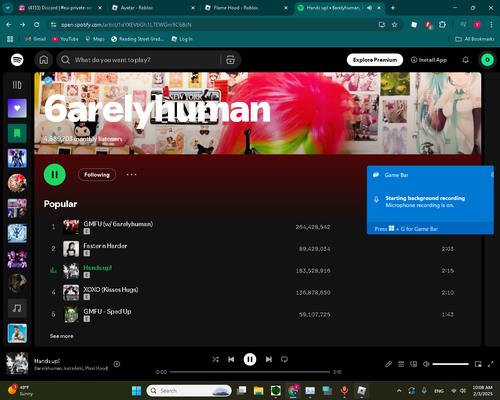The height and width of the screenshot is (400, 500).
Task: Open the lyrics microphone icon
Action: tap(389, 364)
